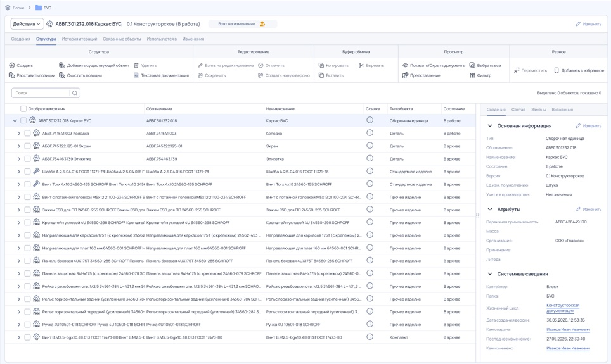Expand the Экран tree row
The width and height of the screenshot is (611, 364).
pos(19,146)
